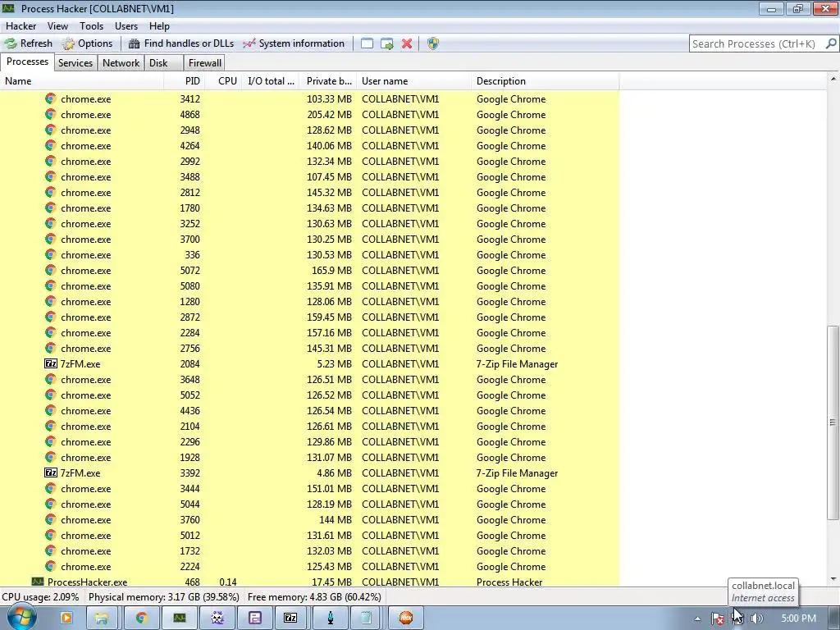Select chrome.exe row with PID 336
The width and height of the screenshot is (840, 630).
(309, 255)
